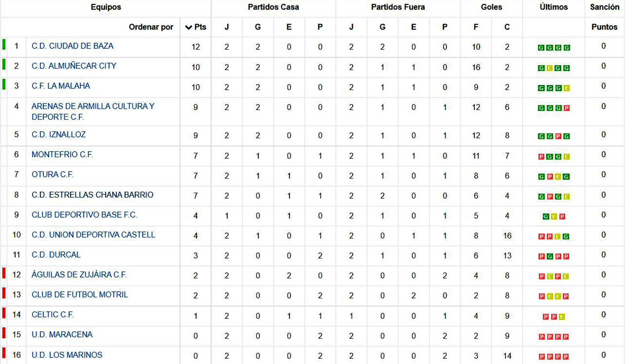The width and height of the screenshot is (627, 364).
Task: Click last green G icon for Union Deportiva Castell
Action: point(566,236)
